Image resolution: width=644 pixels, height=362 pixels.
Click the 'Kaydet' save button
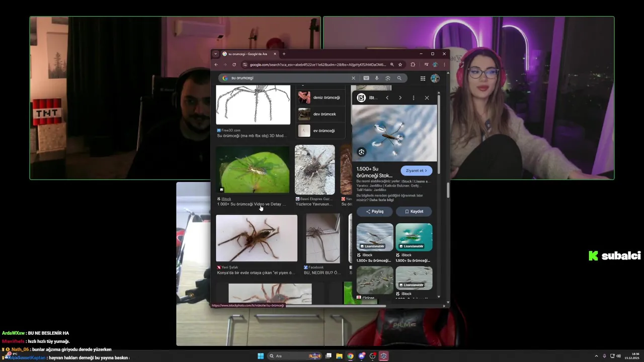coord(414,212)
